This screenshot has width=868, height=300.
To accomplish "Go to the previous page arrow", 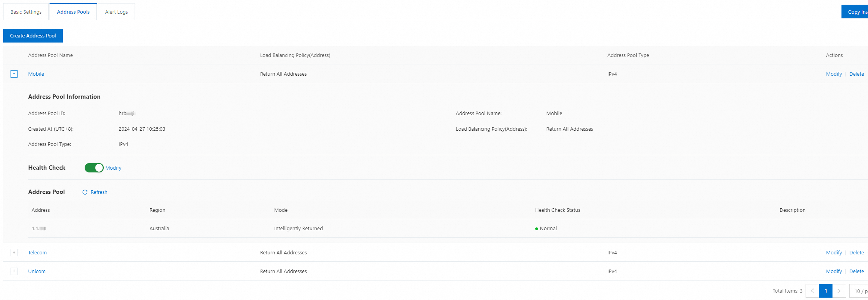I will tap(812, 291).
